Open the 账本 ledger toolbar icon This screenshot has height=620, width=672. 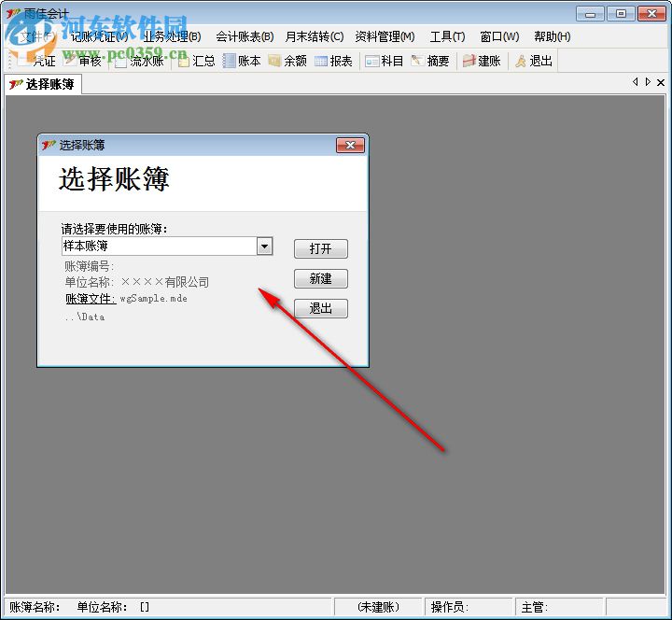click(x=242, y=61)
